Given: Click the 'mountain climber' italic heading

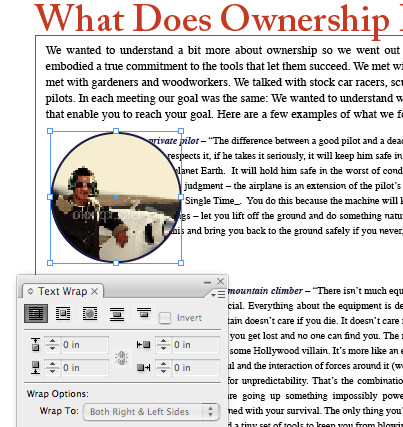Looking at the screenshot, I should click(x=265, y=291).
